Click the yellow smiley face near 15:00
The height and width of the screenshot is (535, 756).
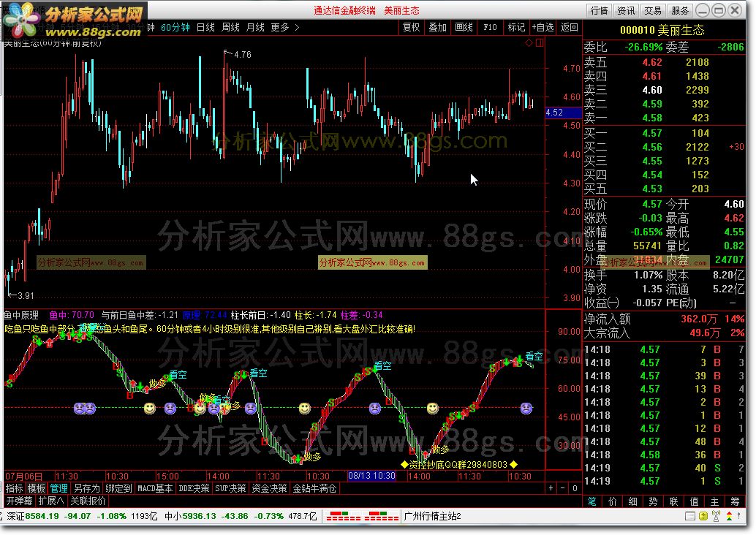click(150, 409)
